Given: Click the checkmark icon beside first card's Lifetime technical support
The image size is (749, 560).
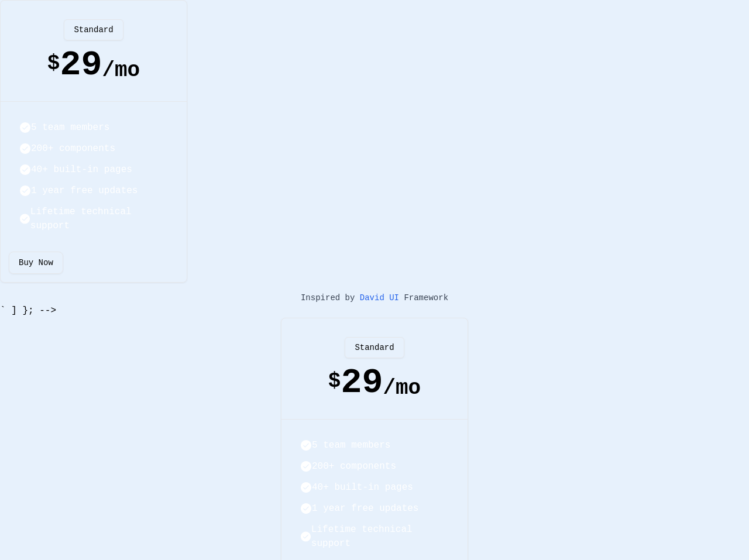Looking at the screenshot, I should [25, 219].
